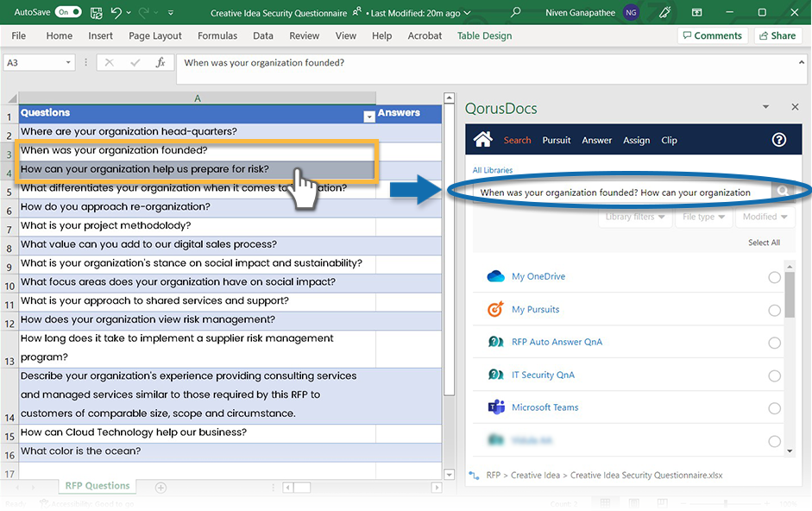812x511 pixels.
Task: Open the File type filter dropdown
Action: tap(702, 217)
